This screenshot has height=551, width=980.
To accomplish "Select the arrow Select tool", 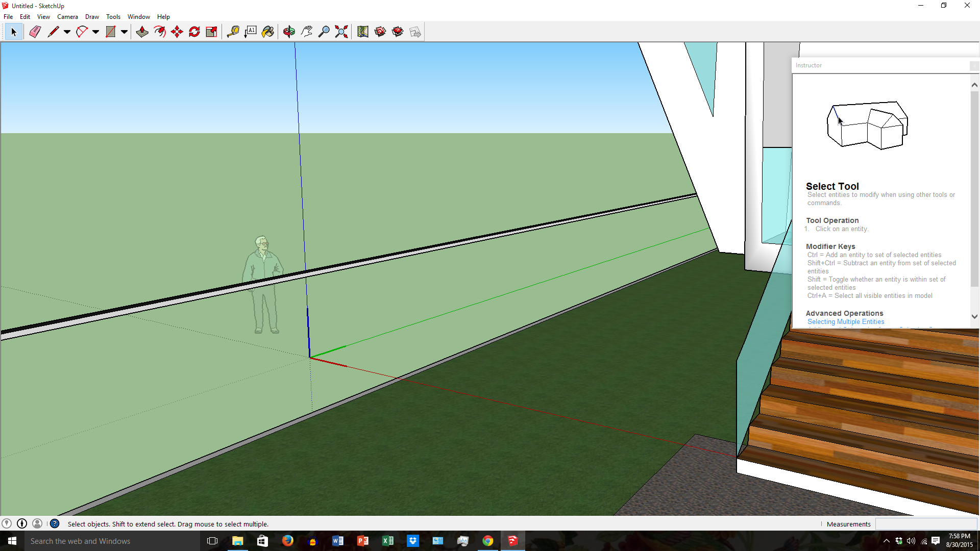I will click(14, 32).
